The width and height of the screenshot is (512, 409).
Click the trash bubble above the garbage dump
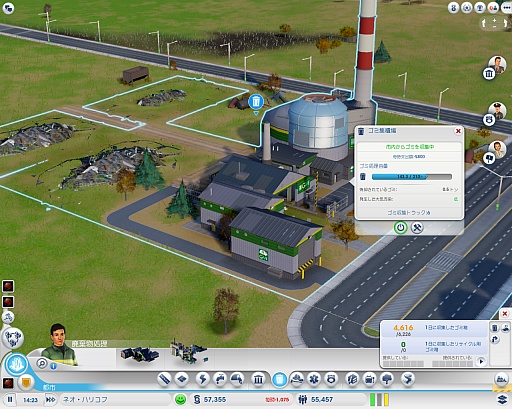pyautogui.click(x=256, y=102)
